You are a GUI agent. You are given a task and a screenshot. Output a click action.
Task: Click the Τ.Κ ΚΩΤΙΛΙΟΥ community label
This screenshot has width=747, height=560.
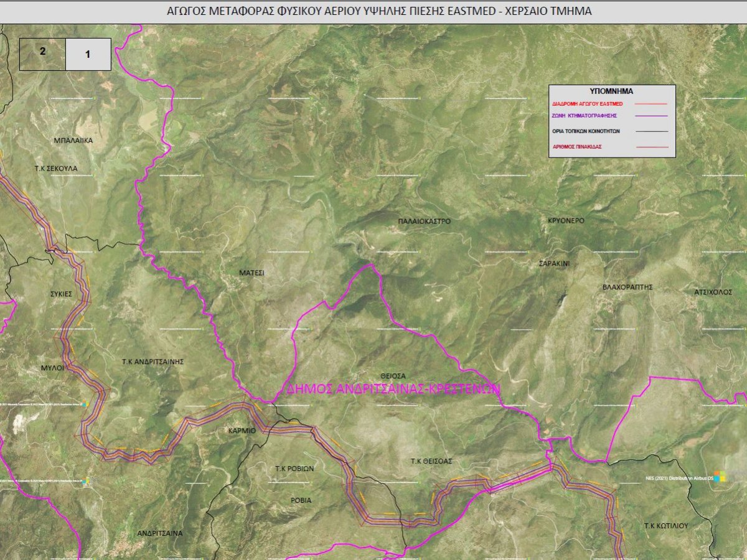pos(666,526)
